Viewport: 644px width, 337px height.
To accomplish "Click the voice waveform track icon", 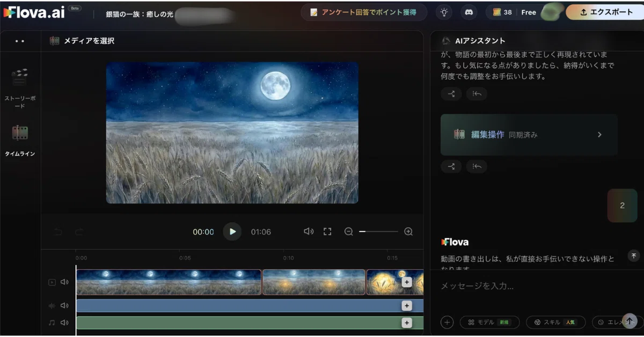I will click(x=52, y=305).
